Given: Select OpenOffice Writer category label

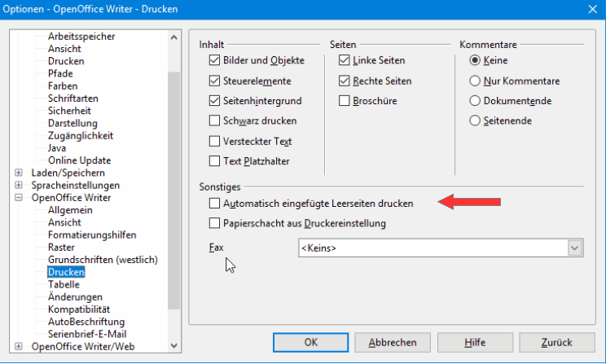Looking at the screenshot, I should click(x=71, y=197).
